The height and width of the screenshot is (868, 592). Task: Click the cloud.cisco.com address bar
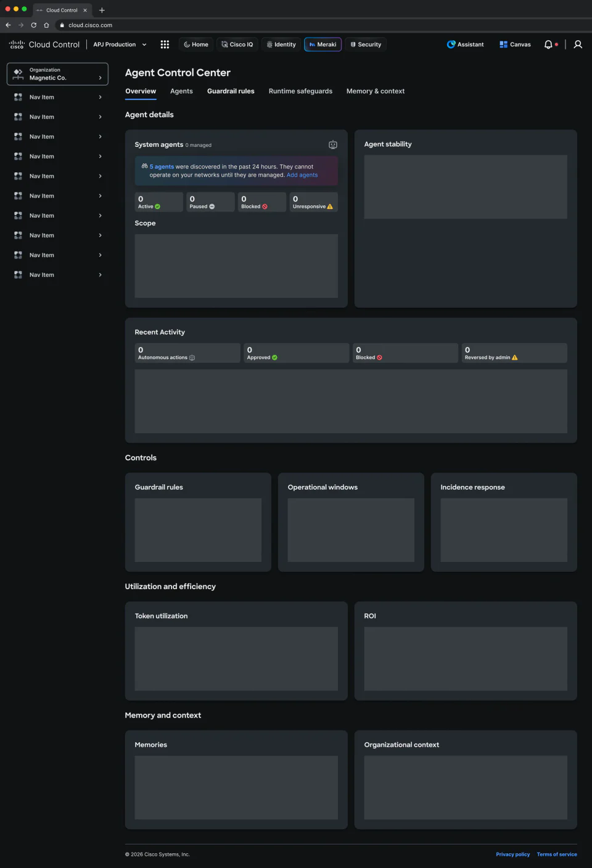(90, 25)
